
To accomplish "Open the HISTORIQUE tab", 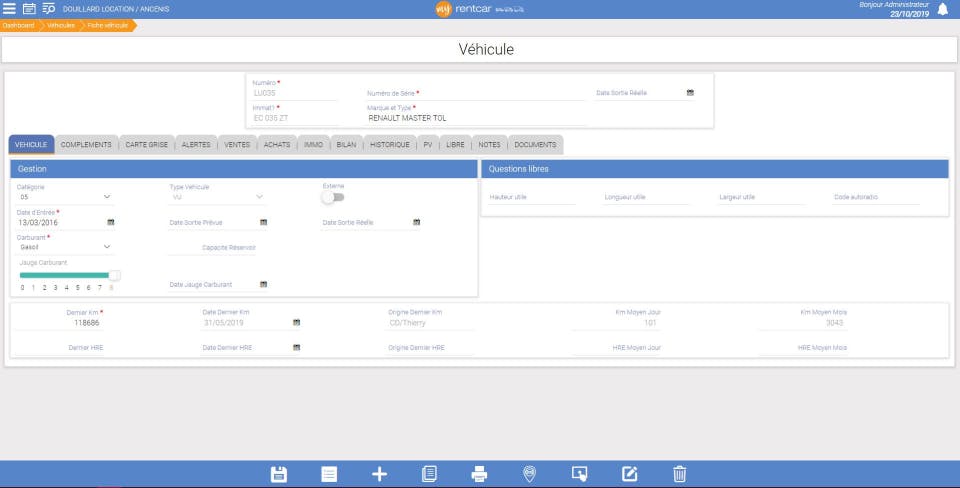I will (389, 145).
